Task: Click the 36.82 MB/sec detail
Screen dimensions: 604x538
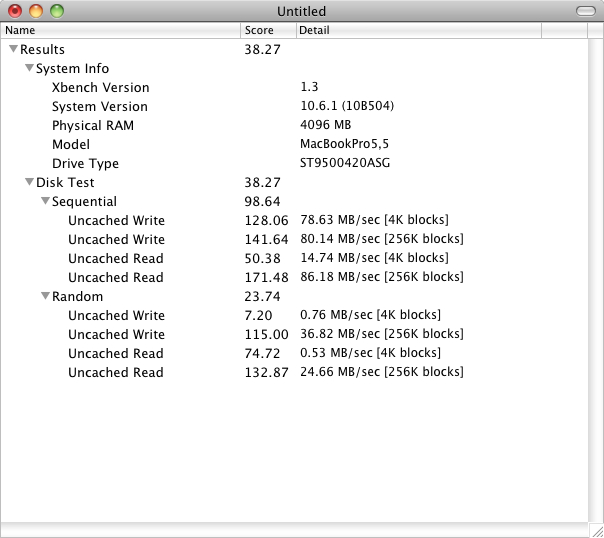Action: pyautogui.click(x=382, y=334)
